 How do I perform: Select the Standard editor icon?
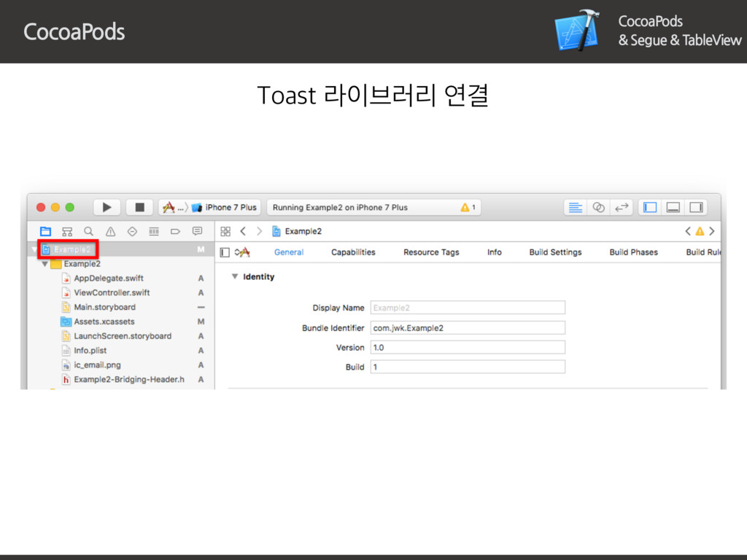pos(576,207)
